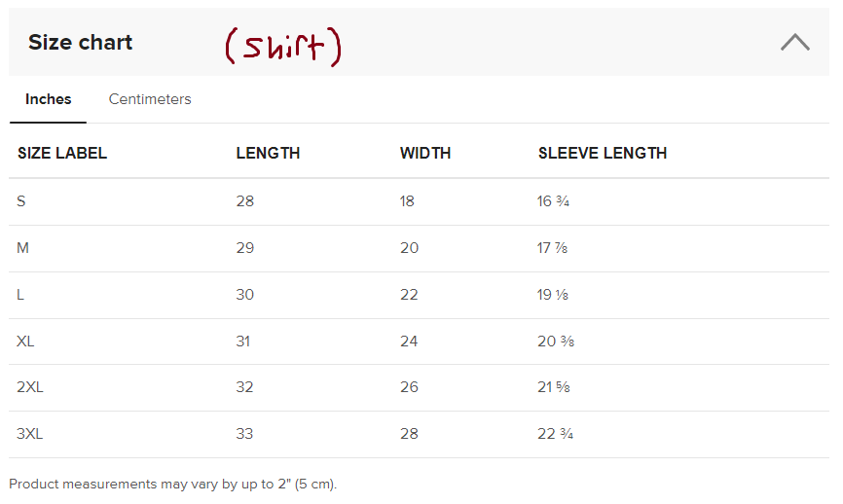This screenshot has width=843, height=504.
Task: Click the Size chart heading
Action: point(80,43)
